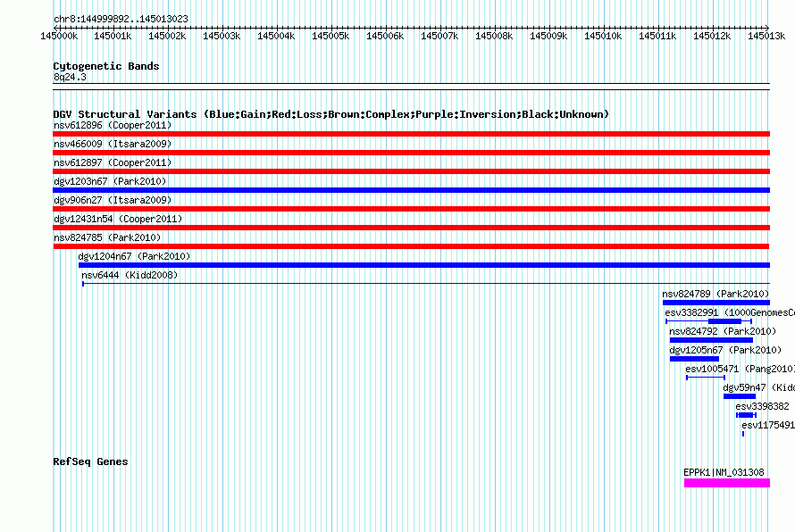
Task: Click the 145009k ruler position
Action: (x=548, y=36)
